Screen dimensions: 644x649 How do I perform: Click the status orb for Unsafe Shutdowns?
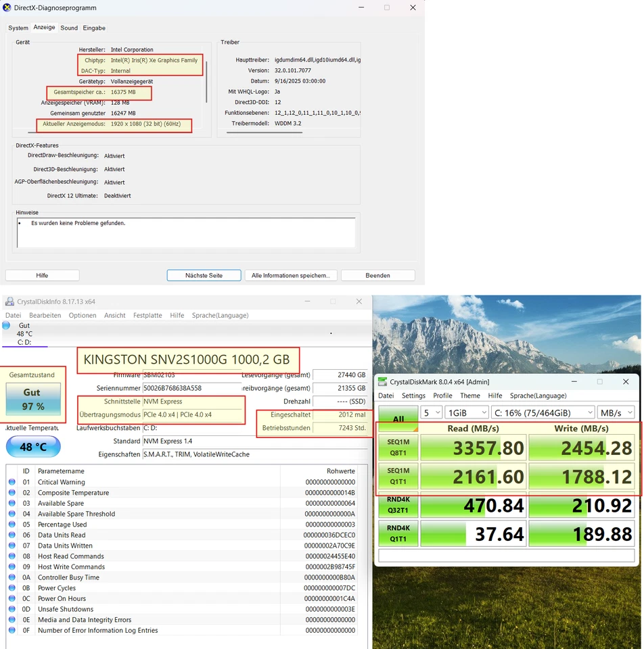[x=12, y=609]
